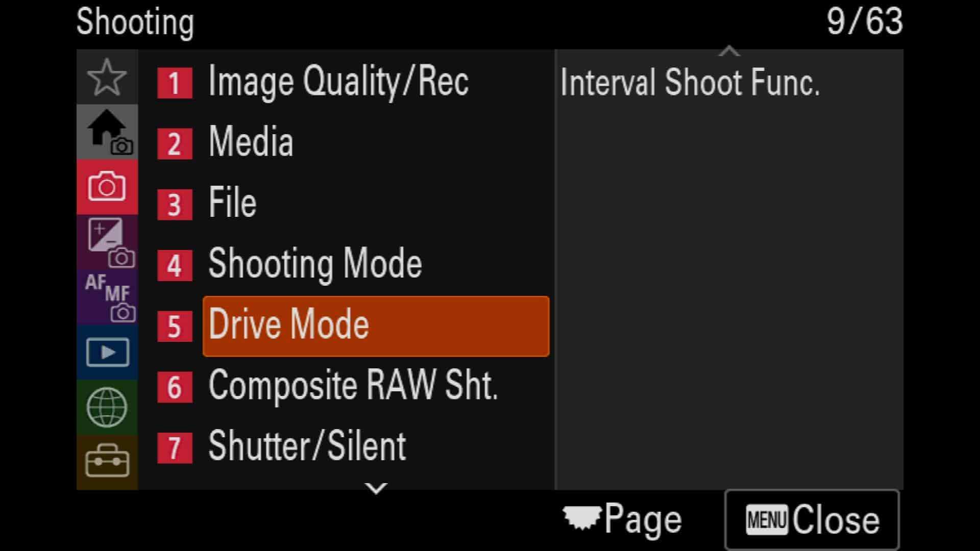980x551 pixels.
Task: Click the up chevron above Interval Shoot
Action: tap(729, 51)
